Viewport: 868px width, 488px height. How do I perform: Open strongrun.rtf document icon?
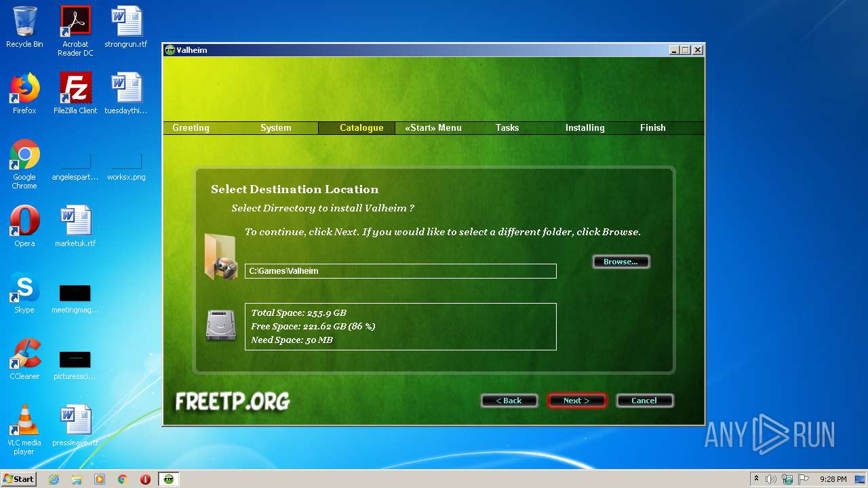tap(126, 27)
